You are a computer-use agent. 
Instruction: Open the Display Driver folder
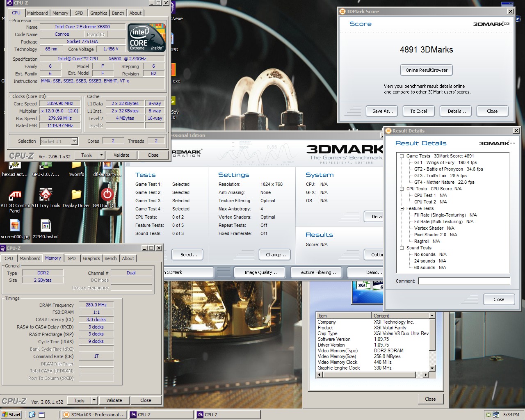[x=76, y=199]
